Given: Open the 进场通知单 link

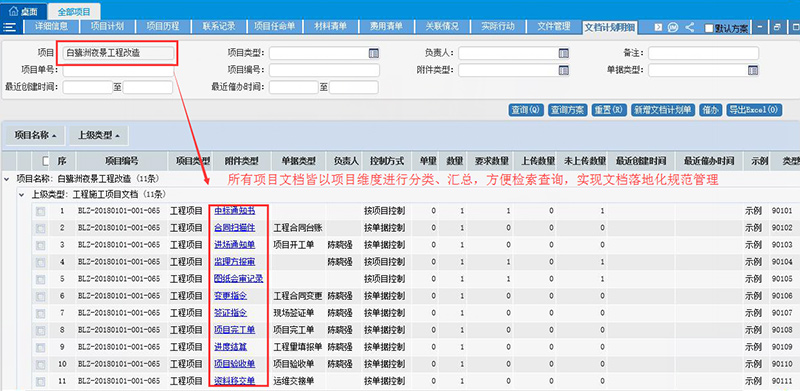Looking at the screenshot, I should coord(235,245).
